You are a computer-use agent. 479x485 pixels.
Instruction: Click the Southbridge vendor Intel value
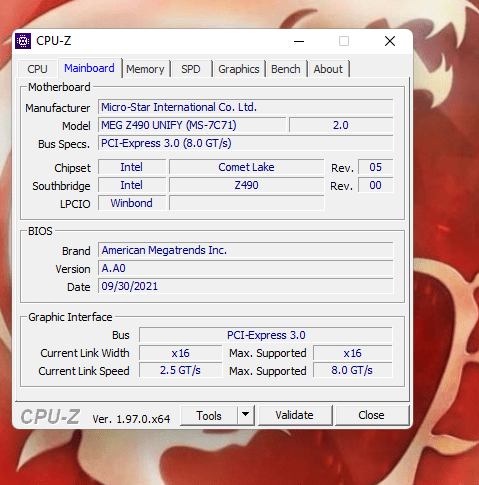132,185
